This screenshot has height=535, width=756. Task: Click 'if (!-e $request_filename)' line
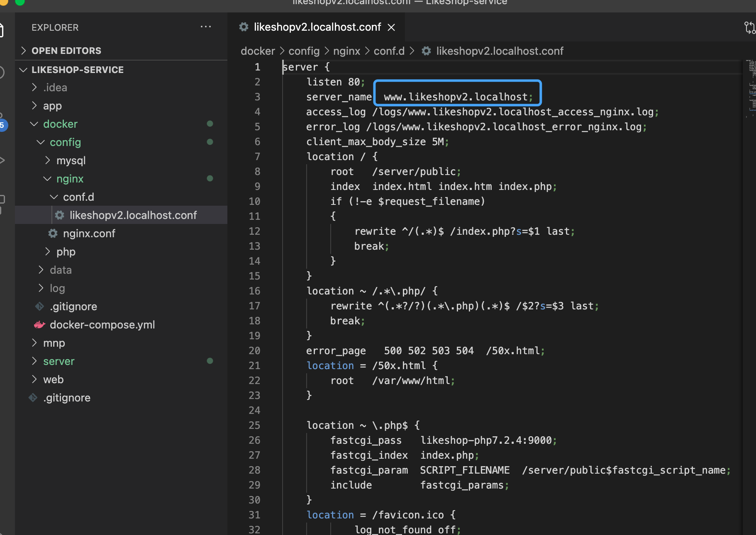tap(407, 202)
